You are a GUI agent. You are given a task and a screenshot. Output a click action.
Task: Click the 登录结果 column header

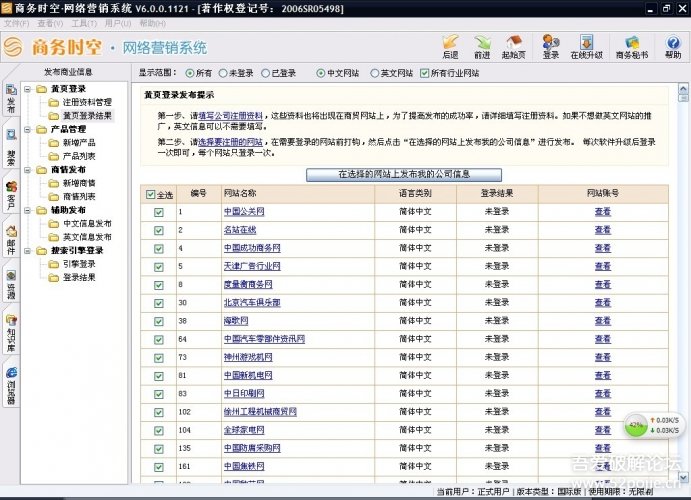click(x=497, y=193)
